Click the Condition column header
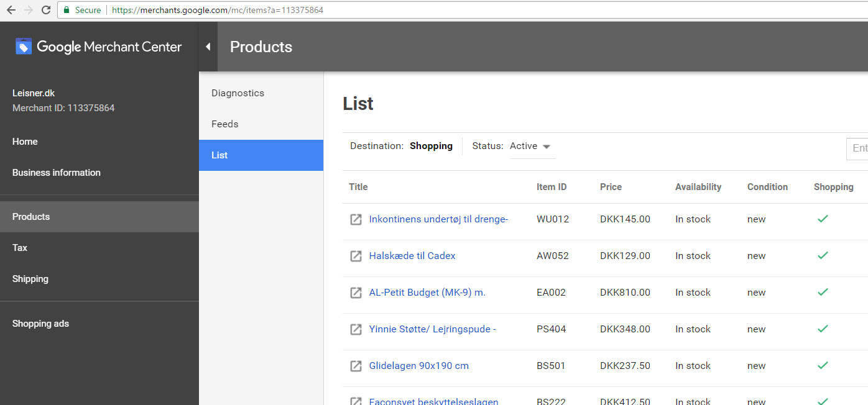This screenshot has width=868, height=405. pos(767,187)
